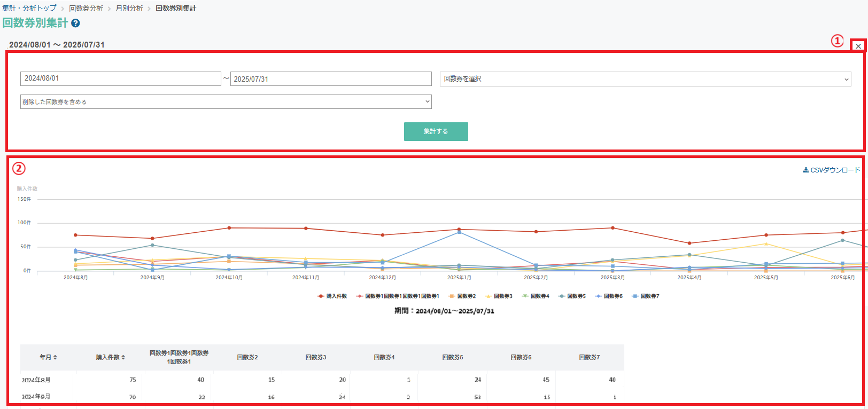
Task: Click the 2024年11月 label on chart axis
Action: click(306, 278)
